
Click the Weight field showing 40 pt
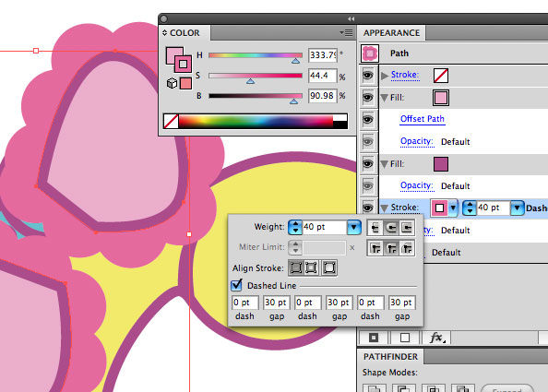[x=325, y=227]
